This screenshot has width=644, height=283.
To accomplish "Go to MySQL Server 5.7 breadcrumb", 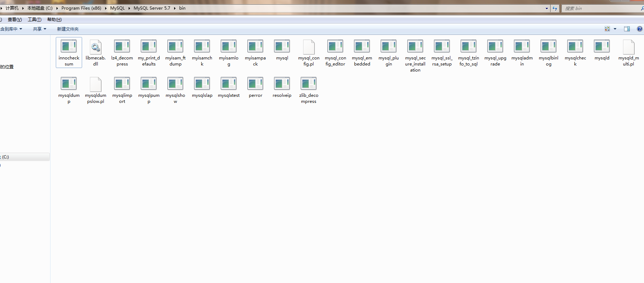I will [152, 8].
